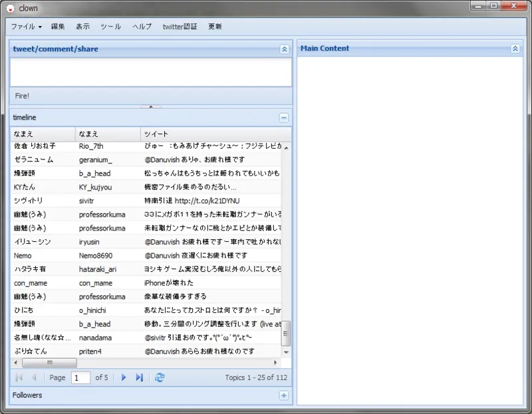532x414 pixels.
Task: Open the ファイル dropdown menu
Action: tap(26, 27)
